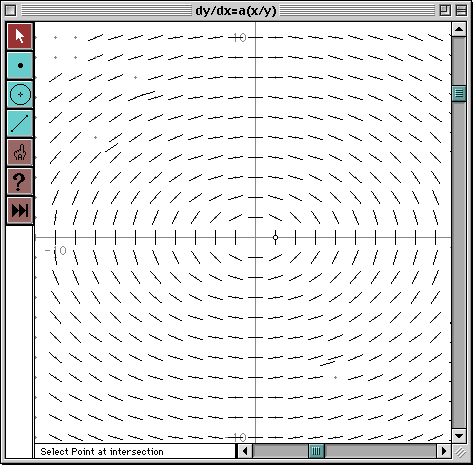Image resolution: width=473 pixels, height=465 pixels.
Task: Click the vertical scrollbar down arrow
Action: (x=459, y=436)
